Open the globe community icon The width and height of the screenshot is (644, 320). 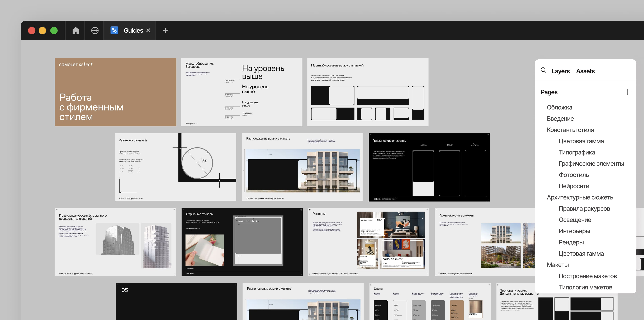pyautogui.click(x=95, y=31)
